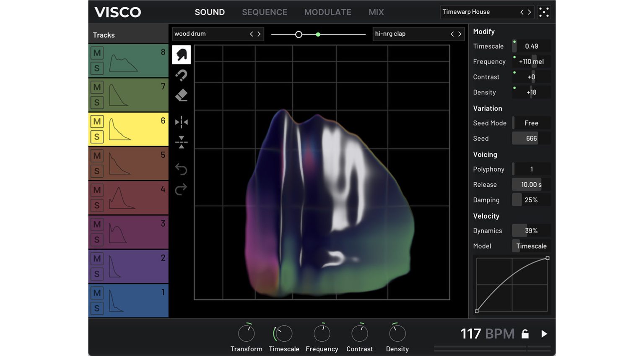644x356 pixels.
Task: Open the next wood drum sound
Action: 259,34
